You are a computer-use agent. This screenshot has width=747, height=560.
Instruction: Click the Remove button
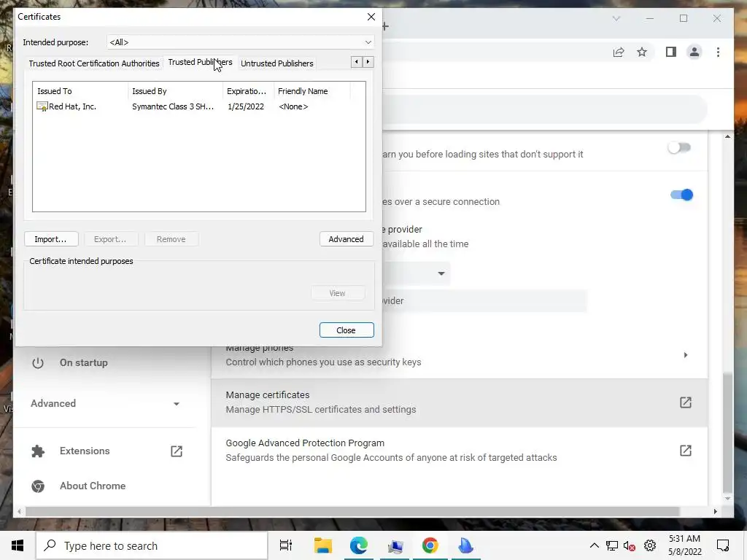coord(171,239)
